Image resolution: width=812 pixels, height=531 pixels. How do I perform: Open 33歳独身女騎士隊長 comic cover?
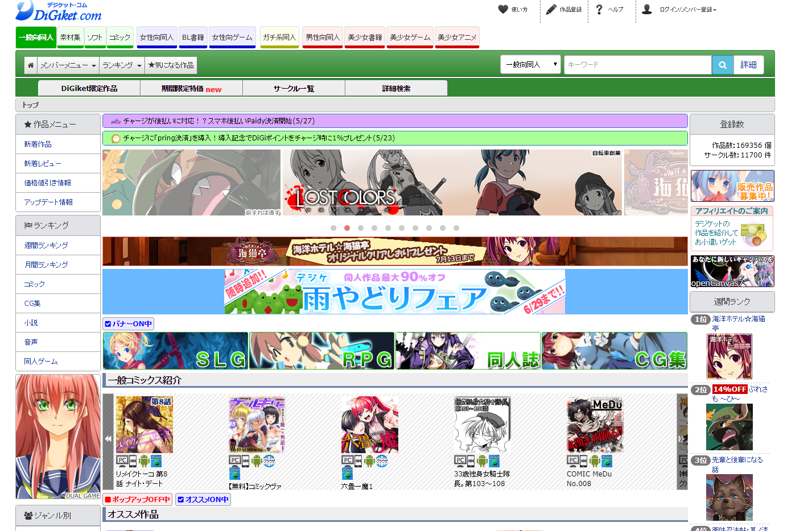coord(482,425)
